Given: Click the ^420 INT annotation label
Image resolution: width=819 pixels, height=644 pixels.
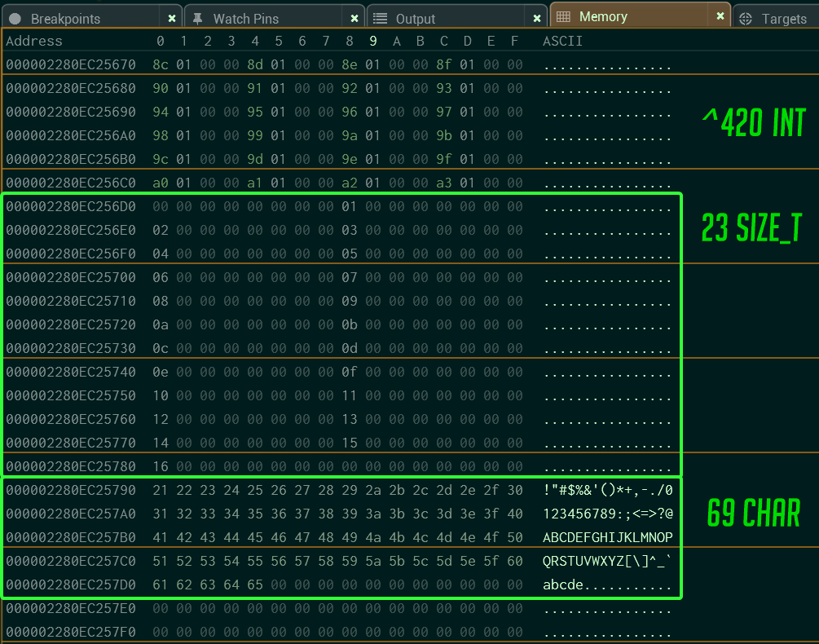Looking at the screenshot, I should click(x=753, y=123).
